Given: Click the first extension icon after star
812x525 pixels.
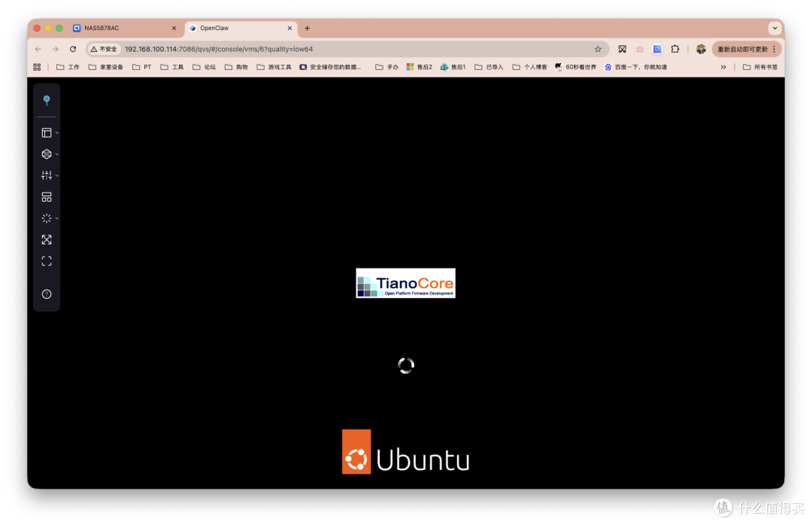Looking at the screenshot, I should coord(622,49).
